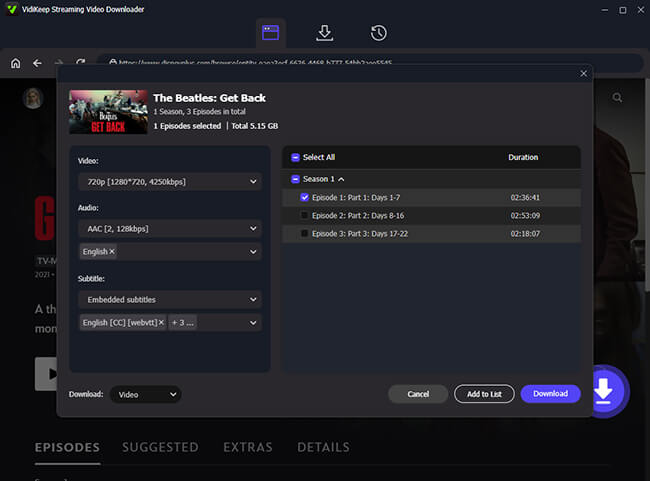Click '1 Season, 3 Episodes in total' text
Image resolution: width=650 pixels, height=481 pixels.
[x=199, y=112]
